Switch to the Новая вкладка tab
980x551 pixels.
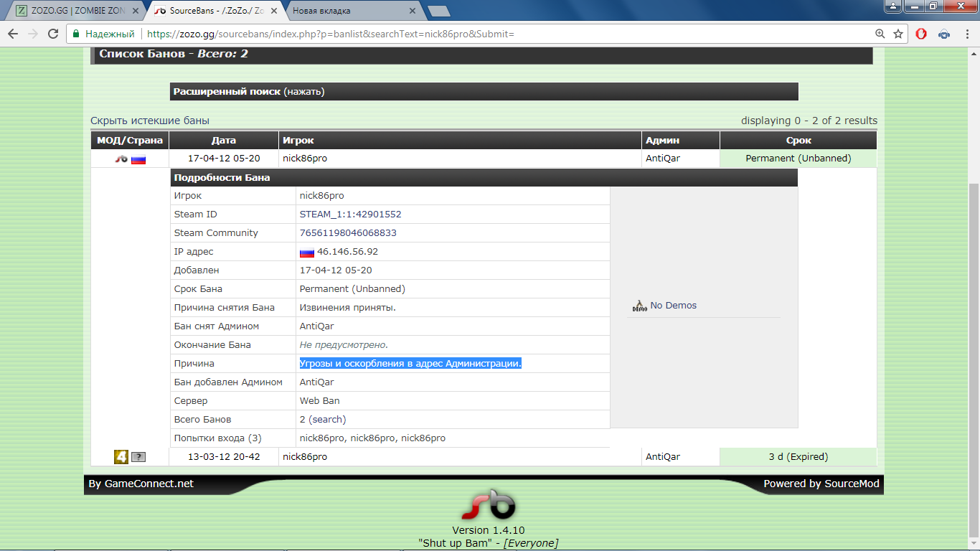pos(352,11)
